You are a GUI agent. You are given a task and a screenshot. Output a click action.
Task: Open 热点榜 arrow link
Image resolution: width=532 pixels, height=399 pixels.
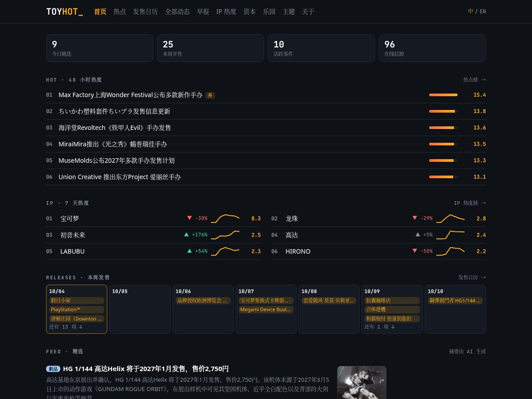point(474,80)
